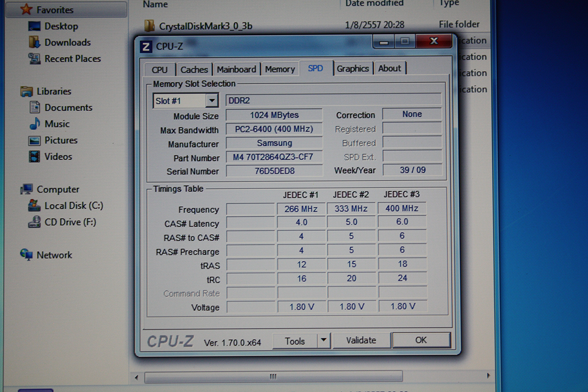This screenshot has height=392, width=588.
Task: Click the CD Drive (F:) icon
Action: [x=34, y=222]
